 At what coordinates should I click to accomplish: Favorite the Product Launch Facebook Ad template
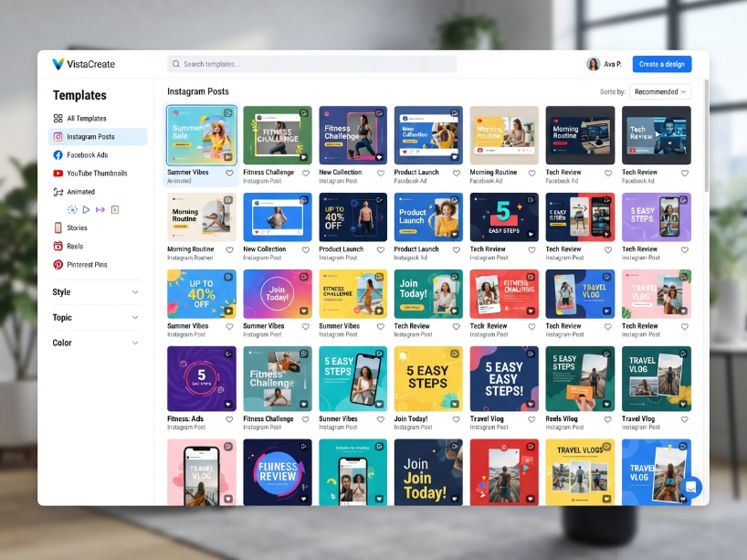click(x=456, y=173)
